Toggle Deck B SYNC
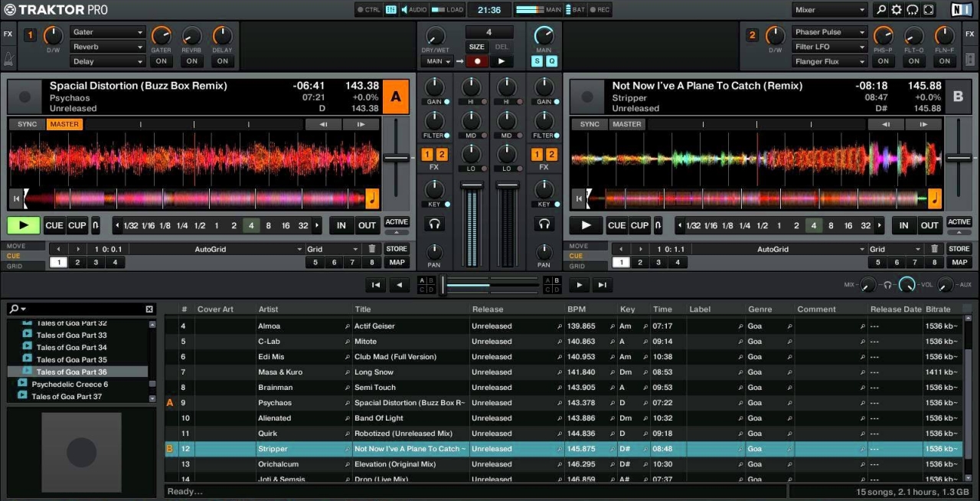Viewport: 980px width, 501px height. coord(590,124)
